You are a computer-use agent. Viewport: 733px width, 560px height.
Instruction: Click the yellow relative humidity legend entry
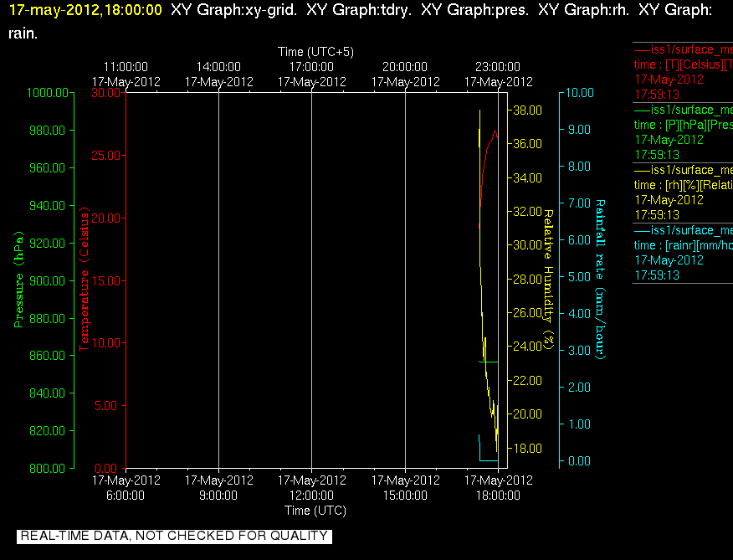(683, 193)
